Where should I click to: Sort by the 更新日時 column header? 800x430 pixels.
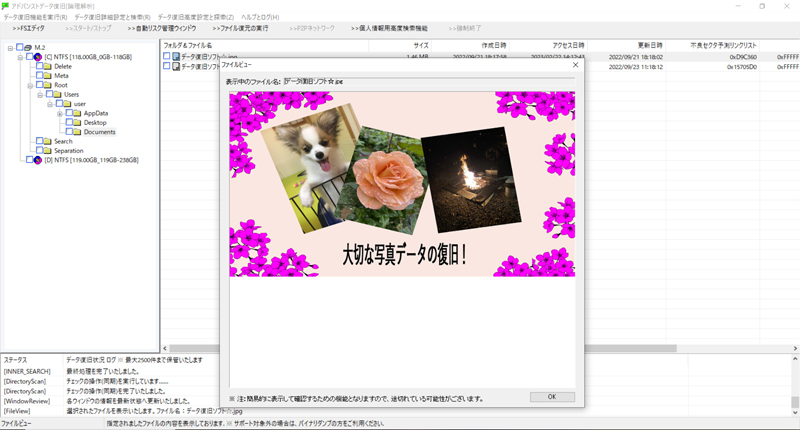point(627,45)
